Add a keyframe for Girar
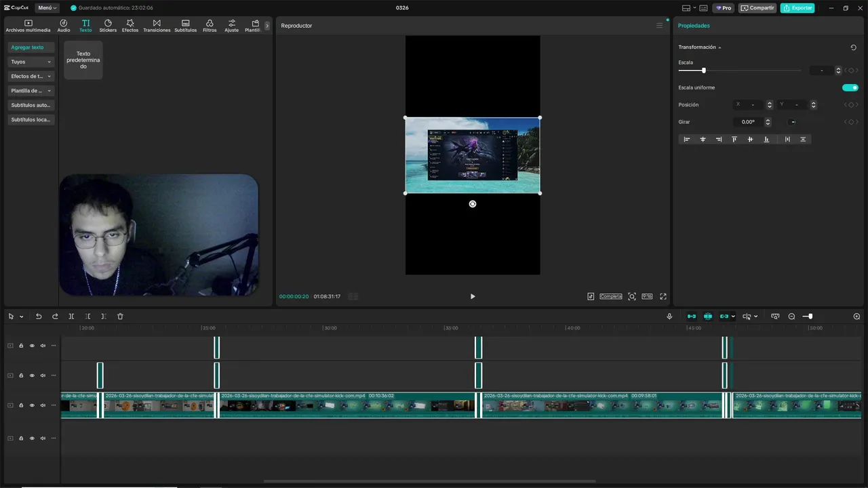 pos(851,122)
